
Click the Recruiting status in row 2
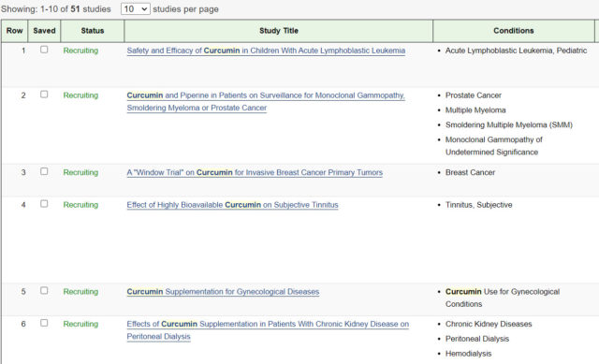coord(80,95)
